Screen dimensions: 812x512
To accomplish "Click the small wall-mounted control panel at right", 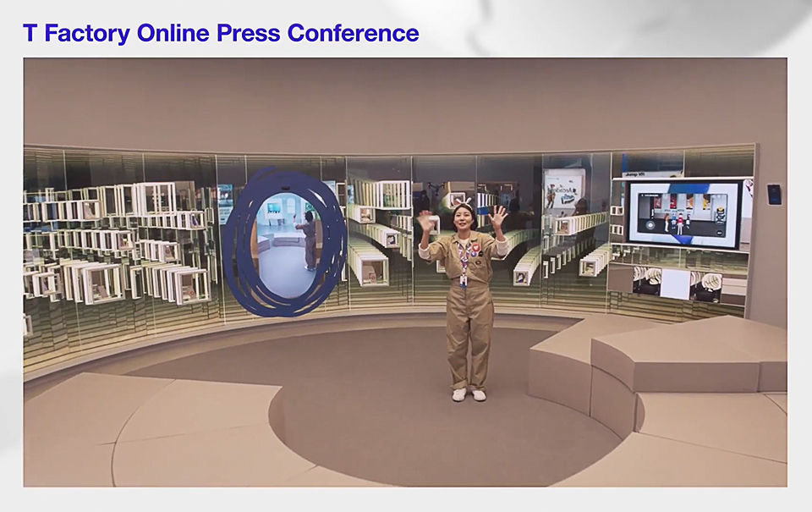I will click(774, 194).
